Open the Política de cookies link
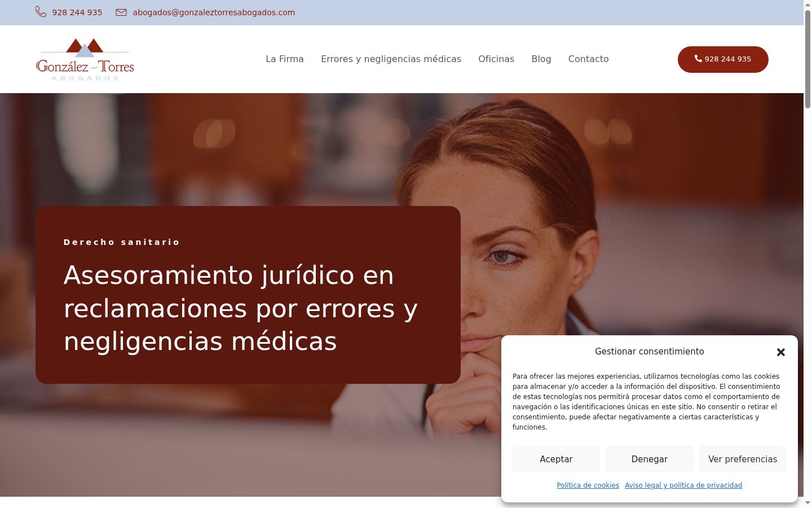The height and width of the screenshot is (508, 812). point(588,485)
